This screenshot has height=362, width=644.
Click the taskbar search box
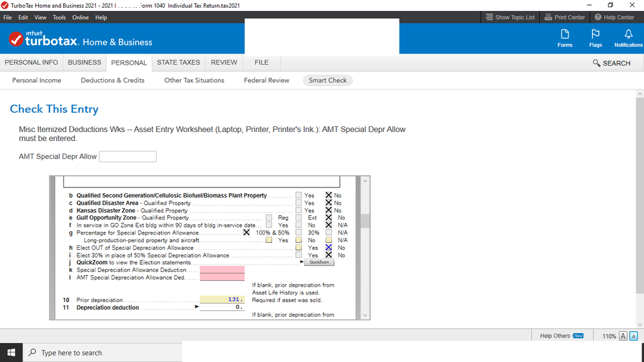(x=102, y=352)
